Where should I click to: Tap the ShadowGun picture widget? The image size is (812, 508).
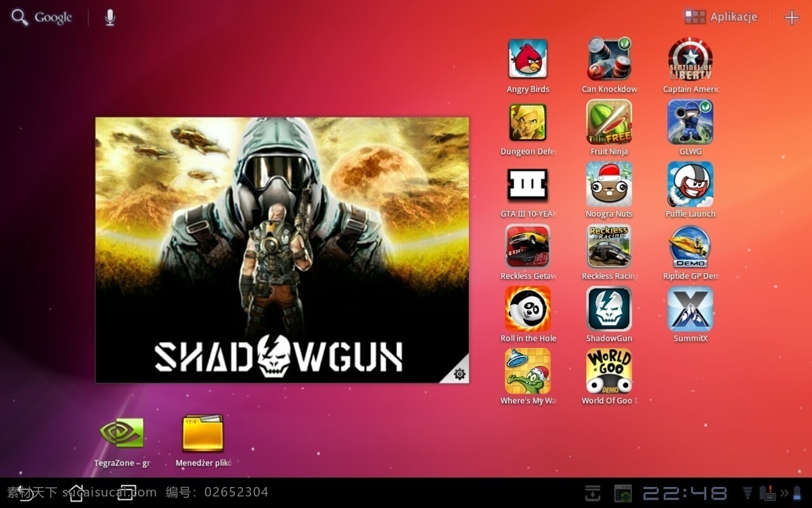tap(282, 250)
